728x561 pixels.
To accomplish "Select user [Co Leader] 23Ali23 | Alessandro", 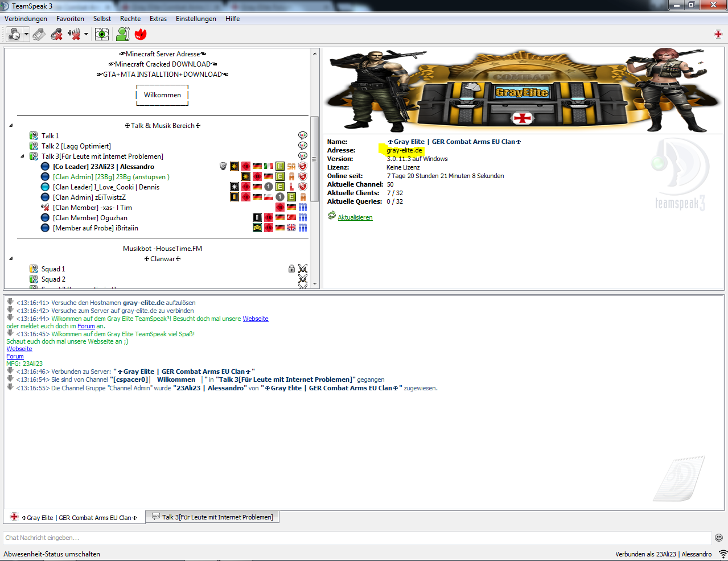I will click(104, 167).
